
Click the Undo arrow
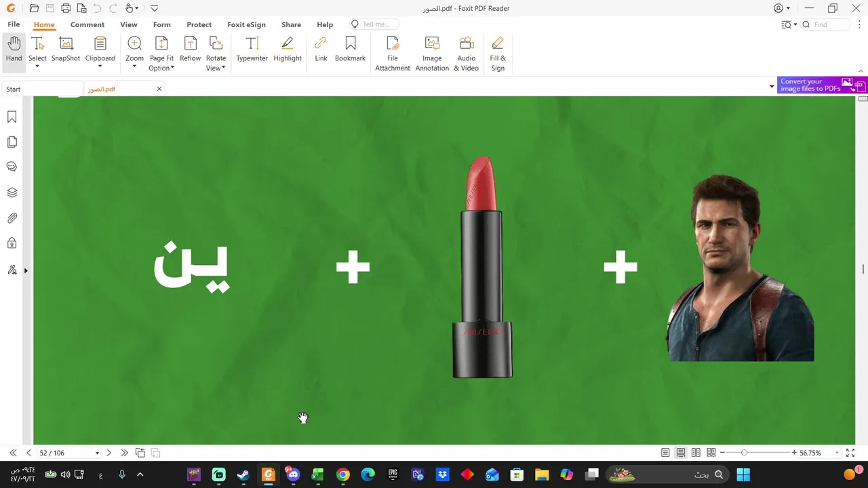point(97,8)
